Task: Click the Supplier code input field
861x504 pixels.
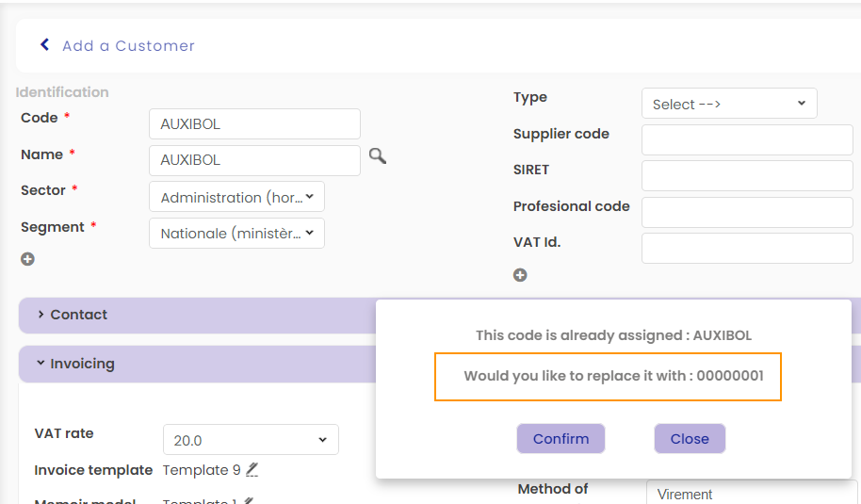Action: 746,140
